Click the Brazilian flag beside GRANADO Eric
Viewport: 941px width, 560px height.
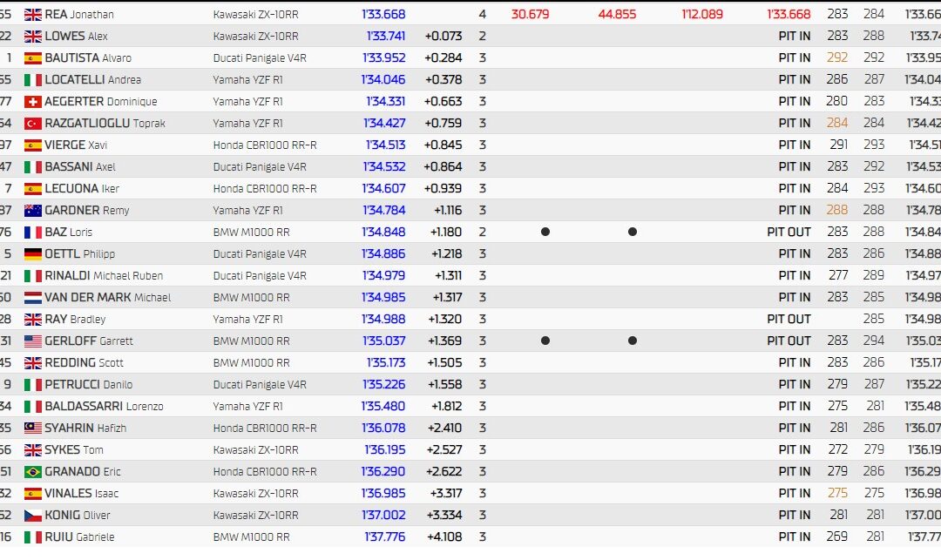click(33, 472)
